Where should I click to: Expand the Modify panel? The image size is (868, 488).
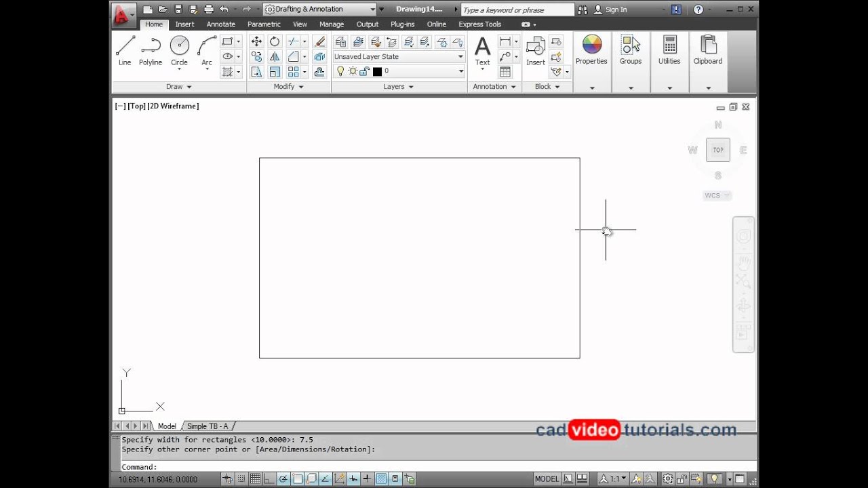click(289, 87)
